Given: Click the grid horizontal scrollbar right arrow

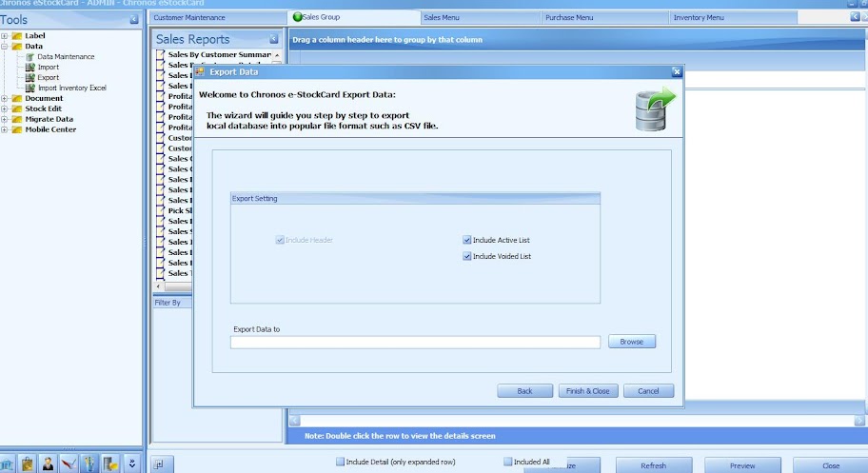Looking at the screenshot, I should coord(859,421).
